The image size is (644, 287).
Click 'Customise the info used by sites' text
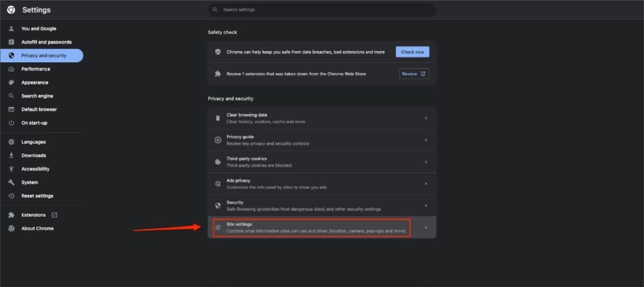tap(277, 187)
